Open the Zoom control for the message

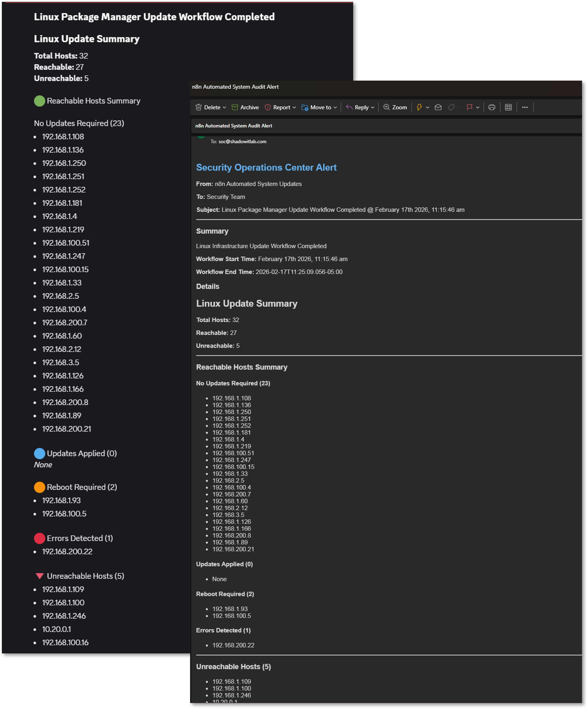tap(395, 107)
